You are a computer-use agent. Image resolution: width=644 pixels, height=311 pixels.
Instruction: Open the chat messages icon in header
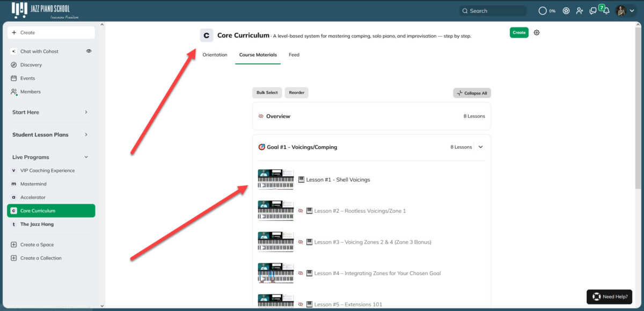(x=593, y=11)
